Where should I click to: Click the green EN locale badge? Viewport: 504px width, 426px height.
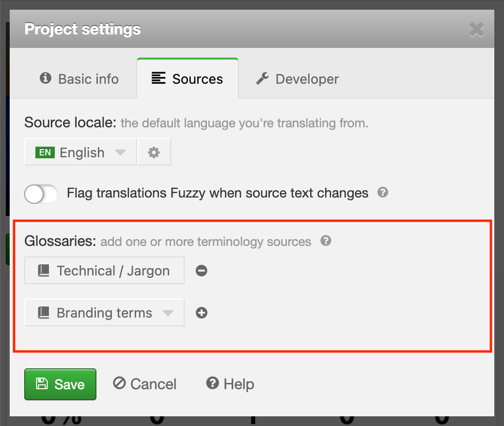(x=45, y=152)
